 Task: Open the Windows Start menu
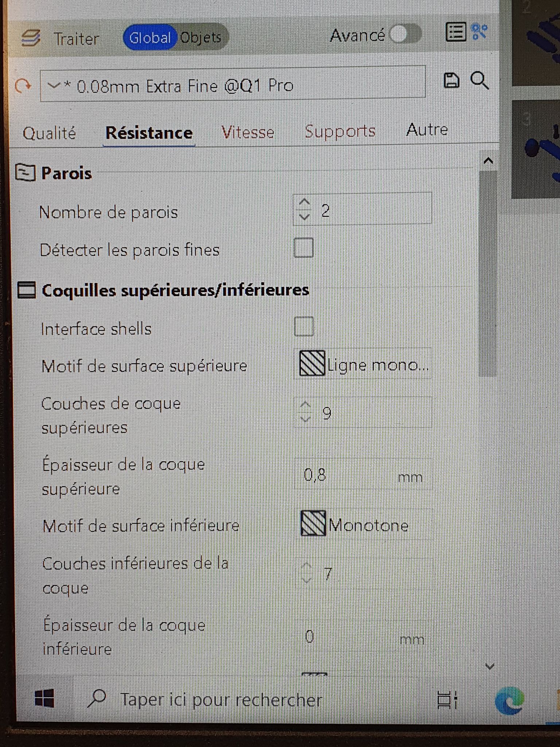tap(44, 698)
